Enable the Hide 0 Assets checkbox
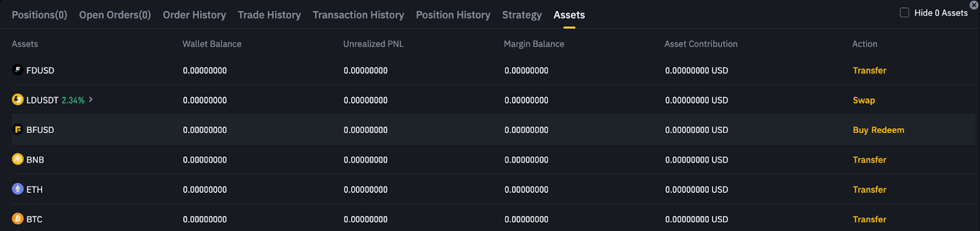Screen dimensions: 980x231 (x=904, y=12)
